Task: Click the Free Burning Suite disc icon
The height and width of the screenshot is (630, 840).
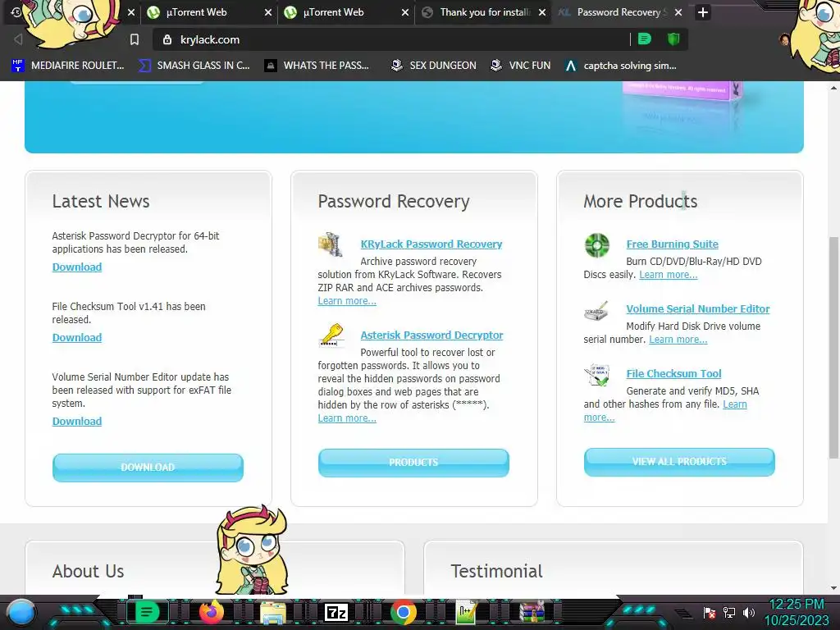Action: coord(597,245)
